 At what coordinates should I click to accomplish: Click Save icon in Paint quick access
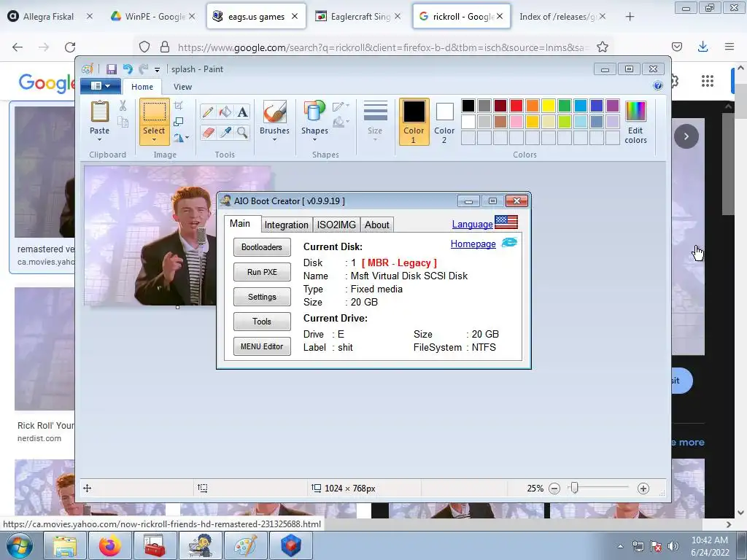tap(112, 69)
